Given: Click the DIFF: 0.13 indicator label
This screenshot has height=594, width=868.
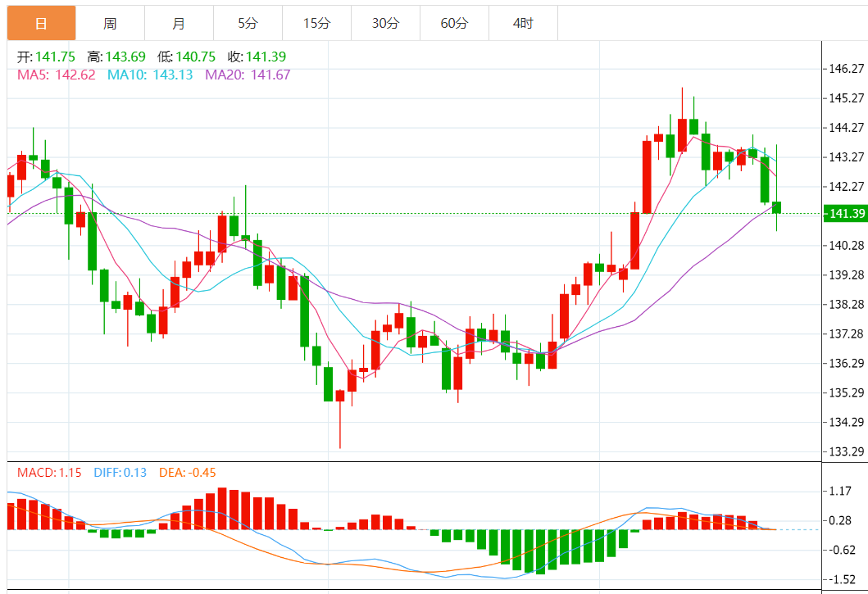Looking at the screenshot, I should (120, 473).
